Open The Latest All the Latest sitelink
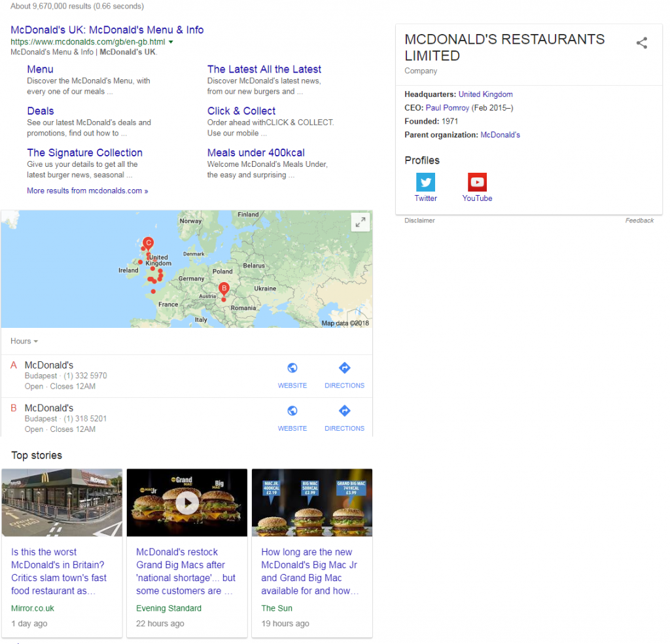Viewport: 670px width, 644px height. tap(264, 69)
